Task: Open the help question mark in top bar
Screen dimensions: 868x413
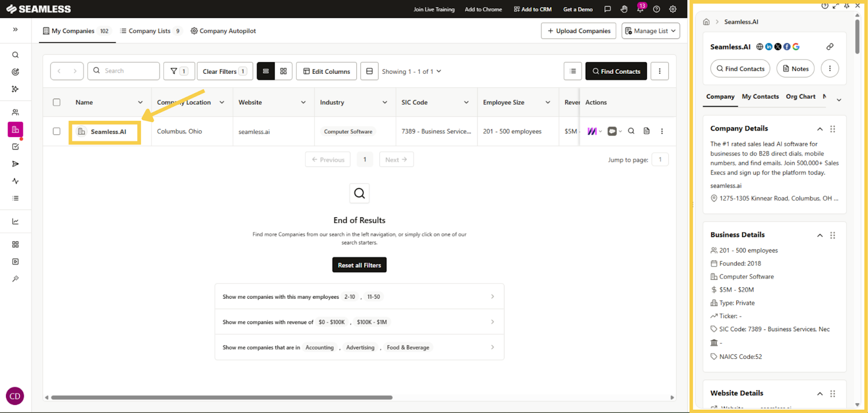Action: (656, 9)
